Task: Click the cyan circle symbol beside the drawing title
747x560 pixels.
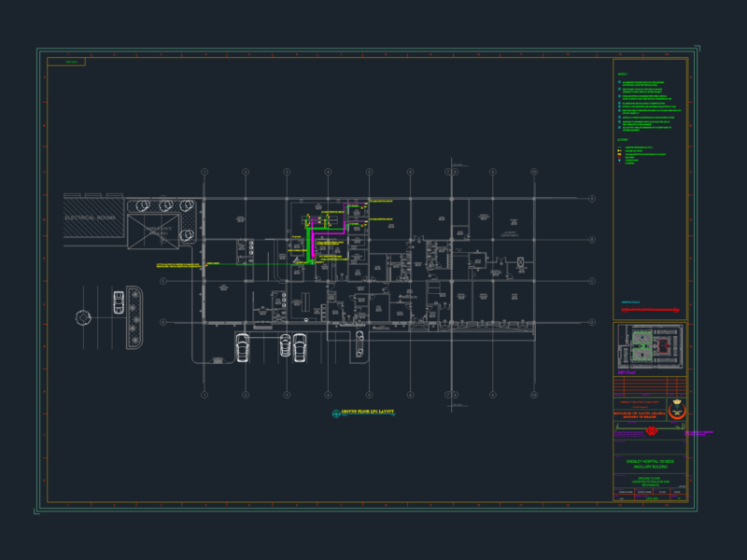Action: [336, 413]
